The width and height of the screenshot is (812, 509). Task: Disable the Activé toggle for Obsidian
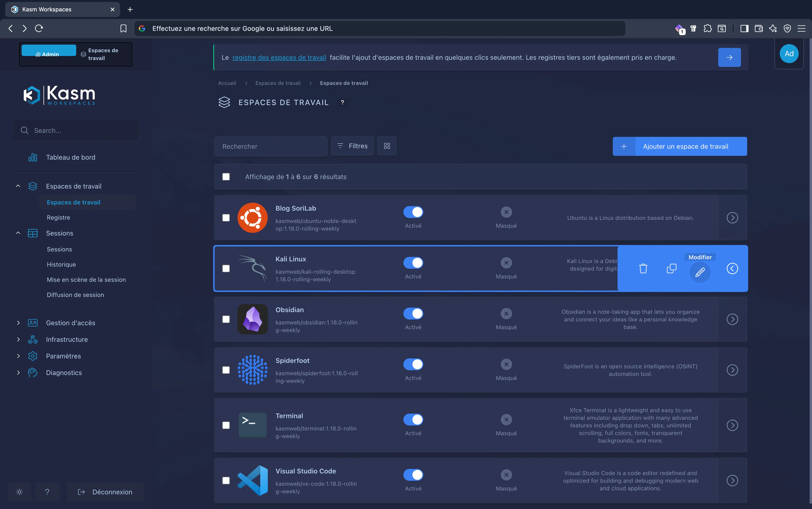click(x=413, y=313)
